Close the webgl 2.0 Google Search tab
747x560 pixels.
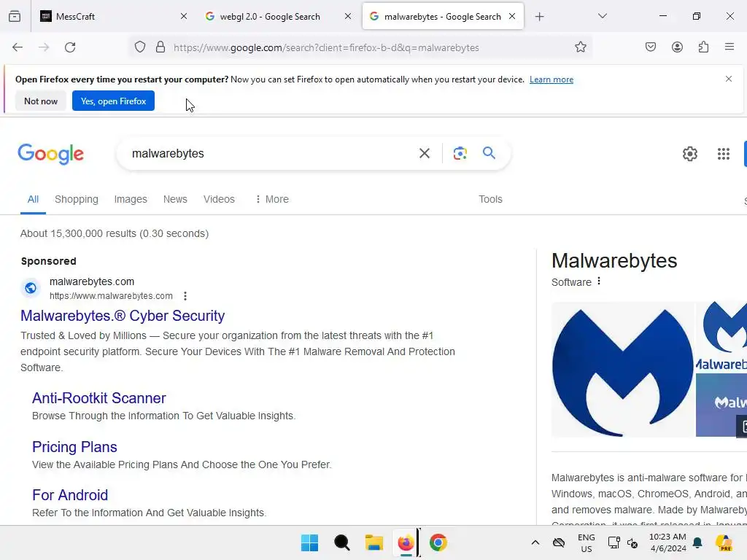coord(348,16)
